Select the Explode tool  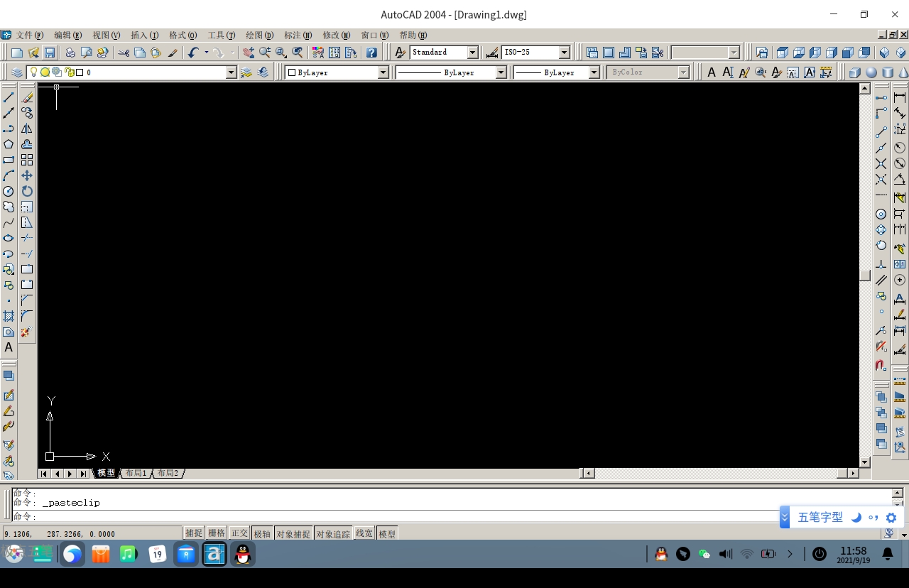click(x=27, y=332)
